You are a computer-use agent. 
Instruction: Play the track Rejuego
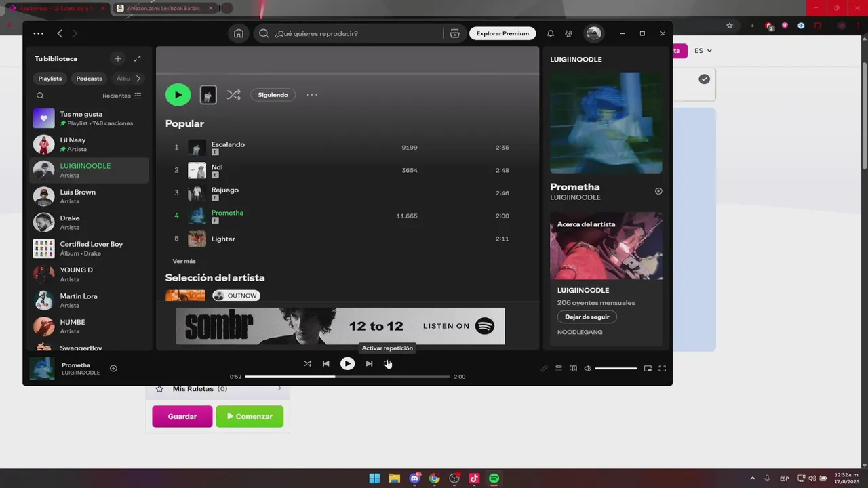click(x=347, y=193)
